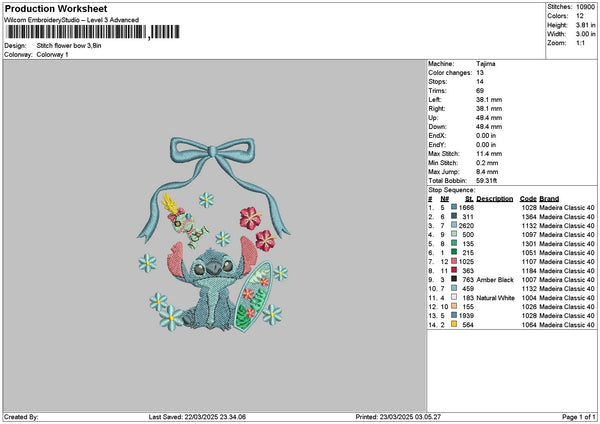This screenshot has width=600, height=424.
Task: Click the 'Created By:' footer label
Action: pyautogui.click(x=21, y=417)
